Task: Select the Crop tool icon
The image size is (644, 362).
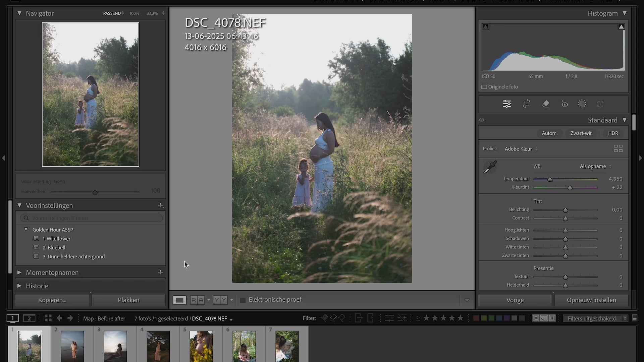Action: (526, 104)
